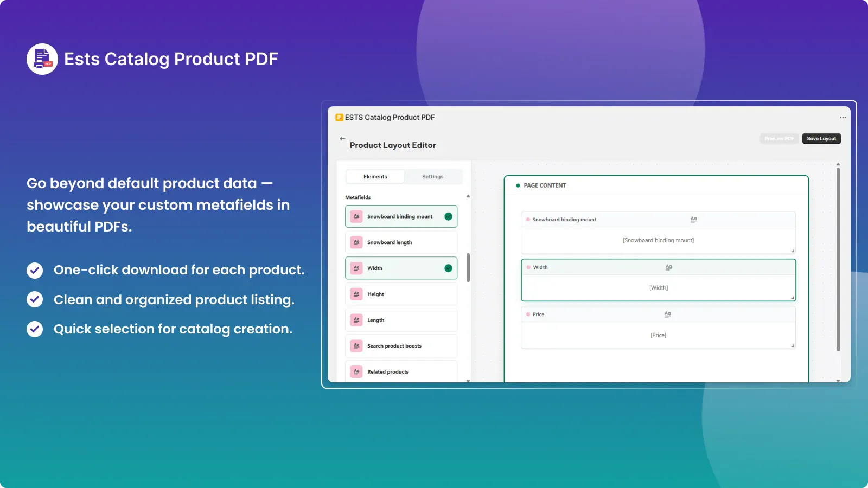Click the Aa icon in the Price block header
This screenshot has height=488, width=868.
[x=668, y=314]
